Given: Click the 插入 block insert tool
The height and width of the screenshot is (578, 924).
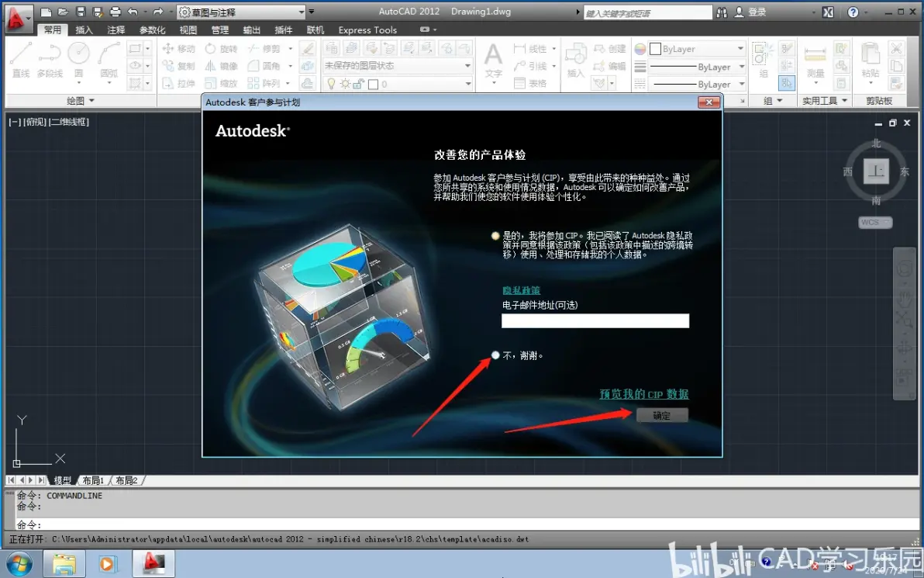Looking at the screenshot, I should coord(575,61).
